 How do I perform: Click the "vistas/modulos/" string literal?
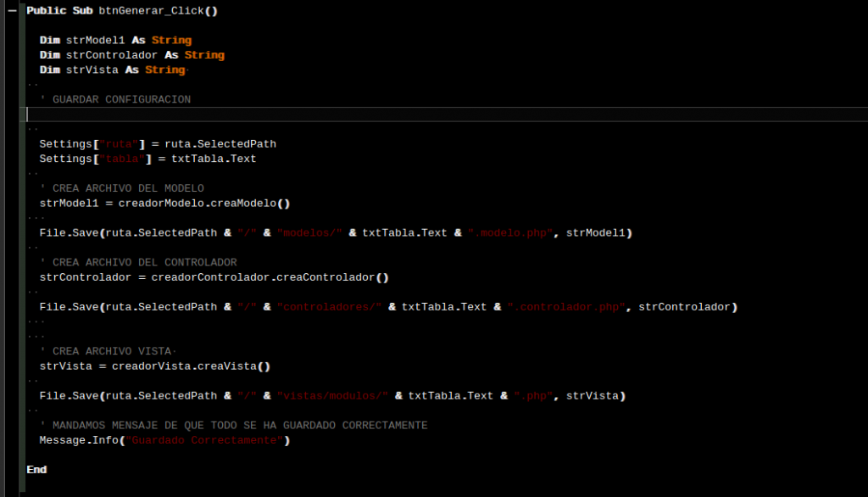coord(332,396)
